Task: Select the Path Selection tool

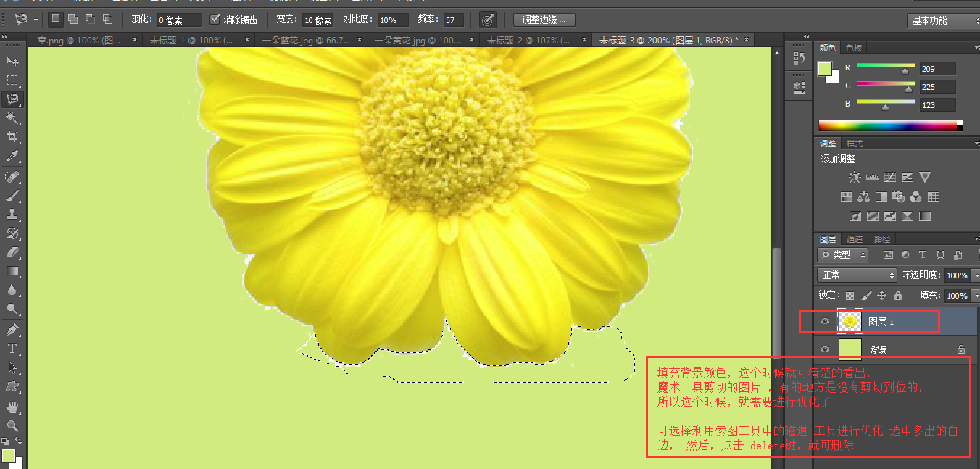Action: (12, 368)
